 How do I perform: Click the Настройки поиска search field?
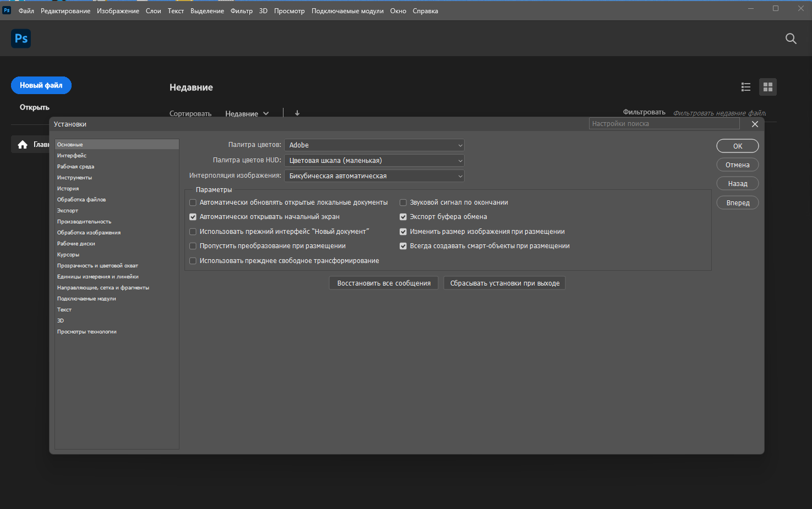[x=663, y=124]
